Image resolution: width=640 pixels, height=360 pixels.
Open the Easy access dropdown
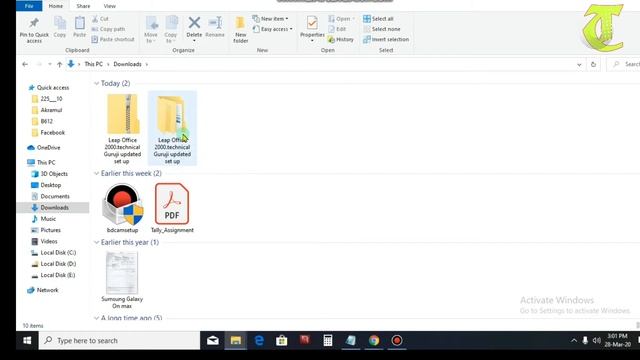pos(272,29)
